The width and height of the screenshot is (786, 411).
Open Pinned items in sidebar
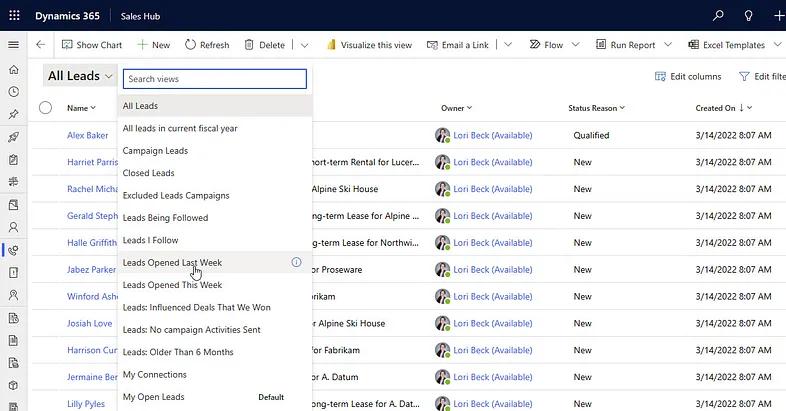[13, 115]
